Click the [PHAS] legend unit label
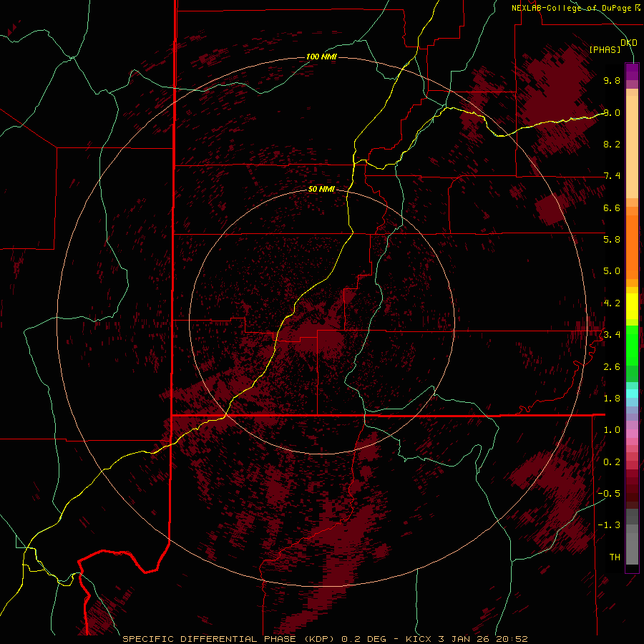 click(605, 50)
